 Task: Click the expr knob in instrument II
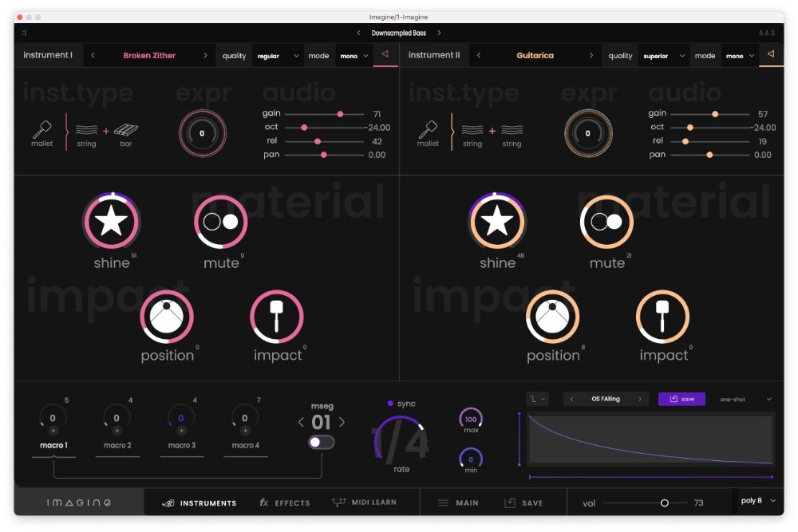(588, 133)
